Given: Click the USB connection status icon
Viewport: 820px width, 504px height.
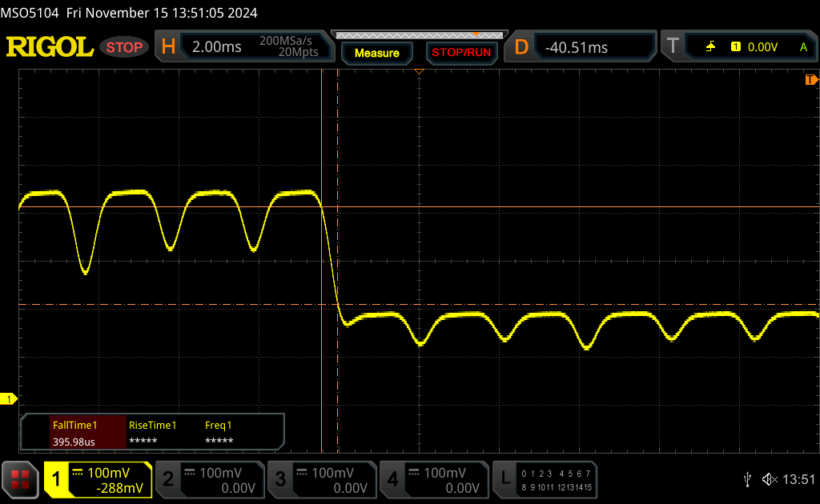Looking at the screenshot, I should click(x=747, y=479).
